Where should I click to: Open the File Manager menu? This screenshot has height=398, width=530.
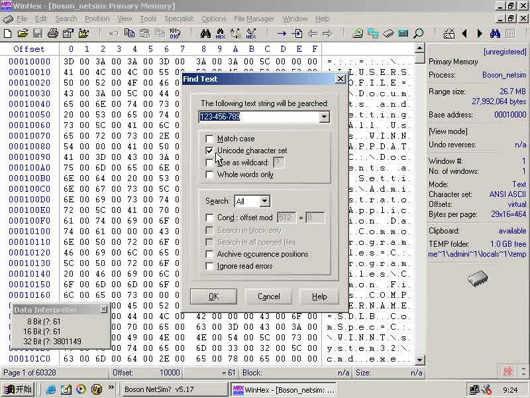click(254, 19)
